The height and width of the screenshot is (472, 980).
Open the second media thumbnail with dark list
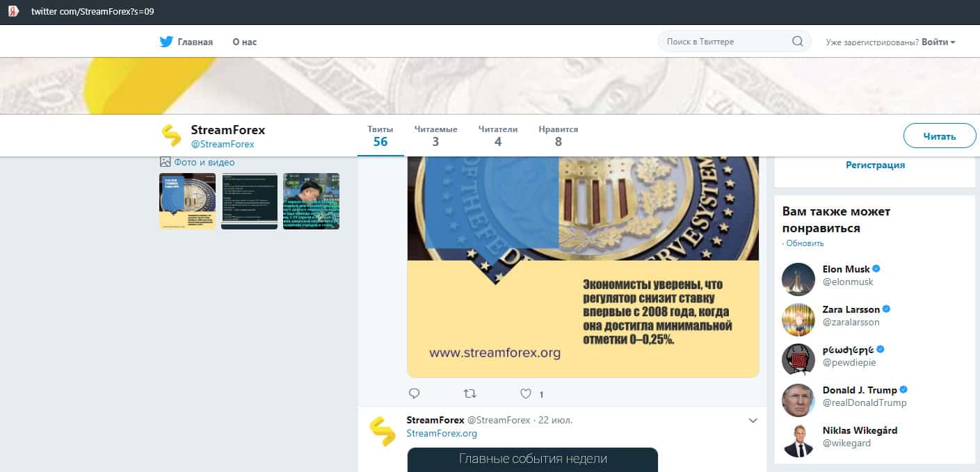coord(250,201)
